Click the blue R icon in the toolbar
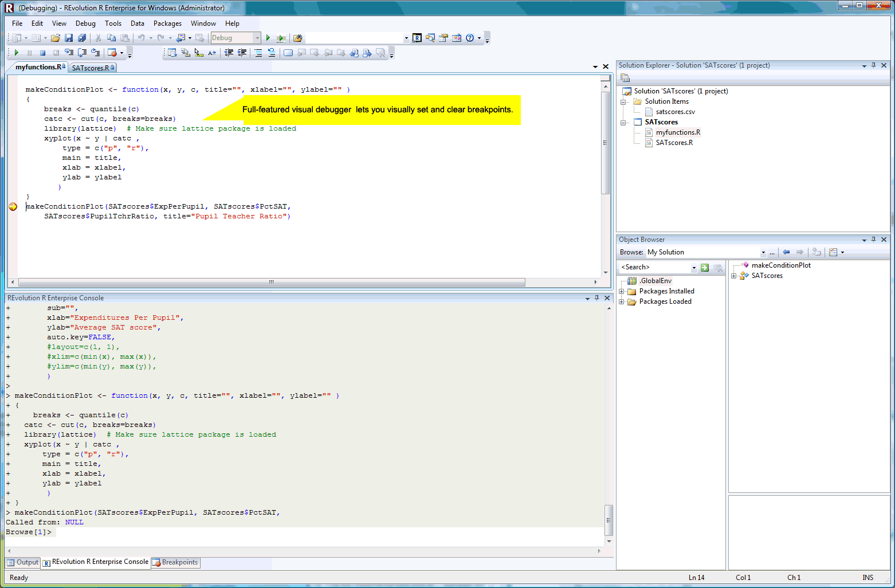 coord(417,38)
